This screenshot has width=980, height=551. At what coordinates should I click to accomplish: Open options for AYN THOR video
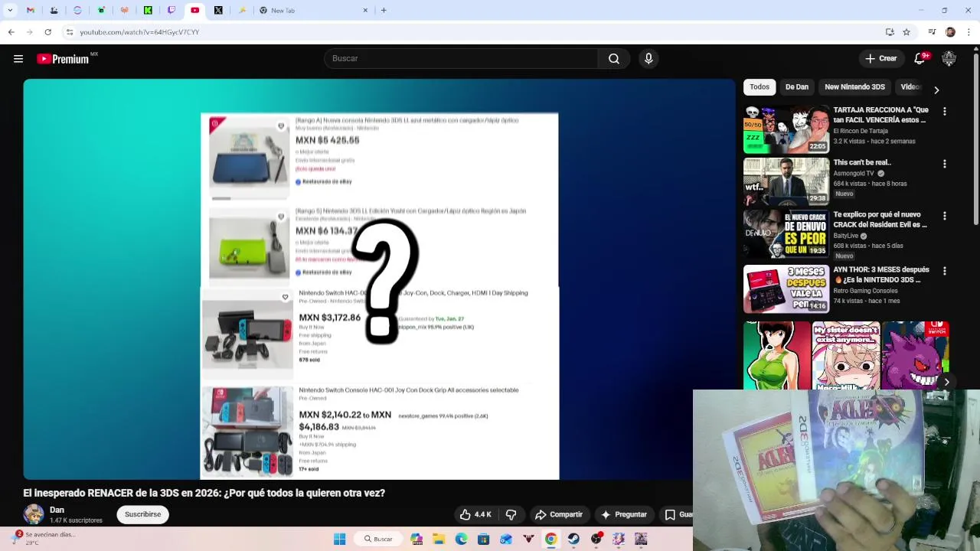pos(944,271)
